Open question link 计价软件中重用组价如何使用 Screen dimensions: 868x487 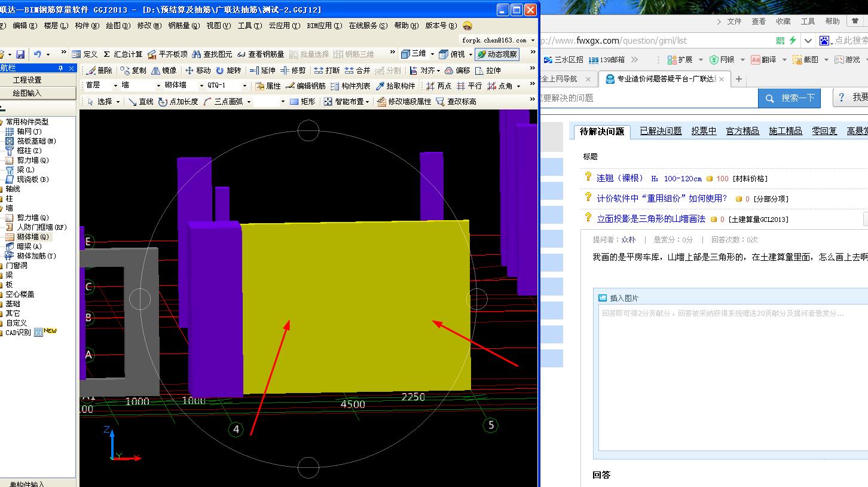662,199
